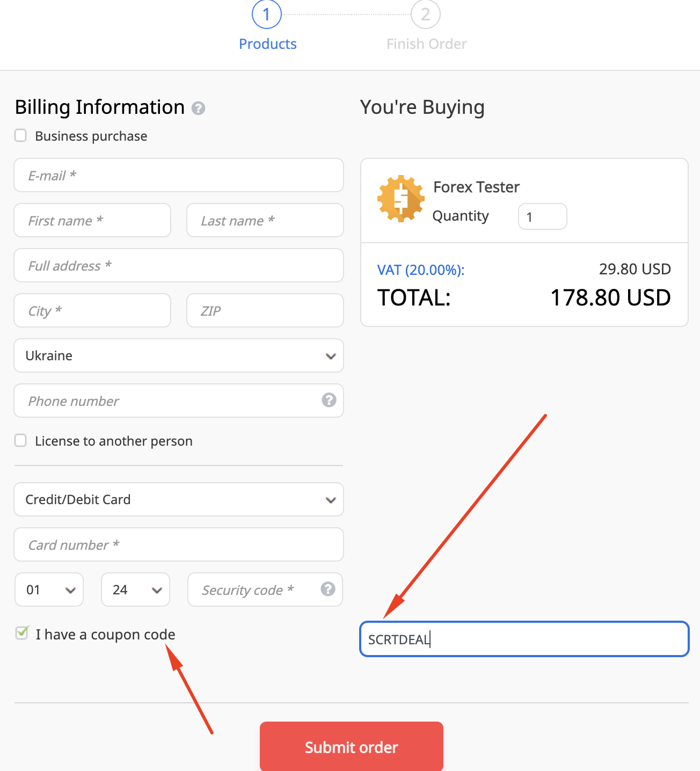The height and width of the screenshot is (771, 700).
Task: Click the E-mail input field
Action: click(x=178, y=175)
